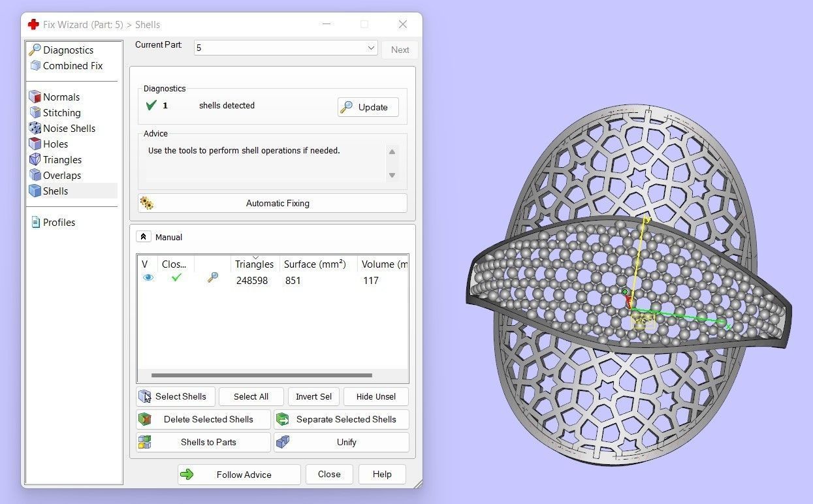The image size is (813, 504).
Task: Update the shell diagnostics
Action: click(368, 107)
